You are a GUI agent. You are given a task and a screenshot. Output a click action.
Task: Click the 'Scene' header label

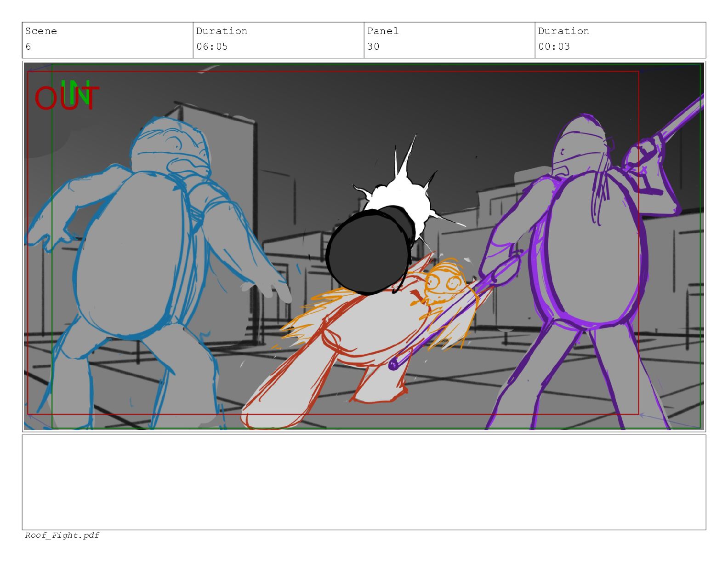41,31
